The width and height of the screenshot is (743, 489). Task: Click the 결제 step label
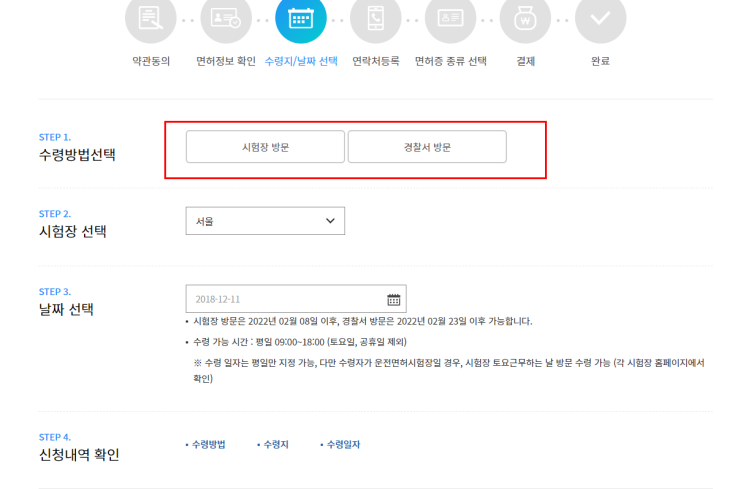[526, 61]
